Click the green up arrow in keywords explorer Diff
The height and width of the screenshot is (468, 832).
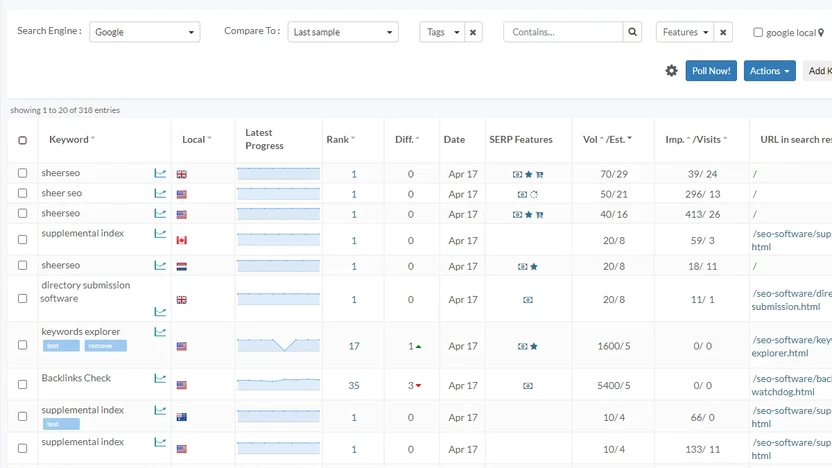(418, 346)
